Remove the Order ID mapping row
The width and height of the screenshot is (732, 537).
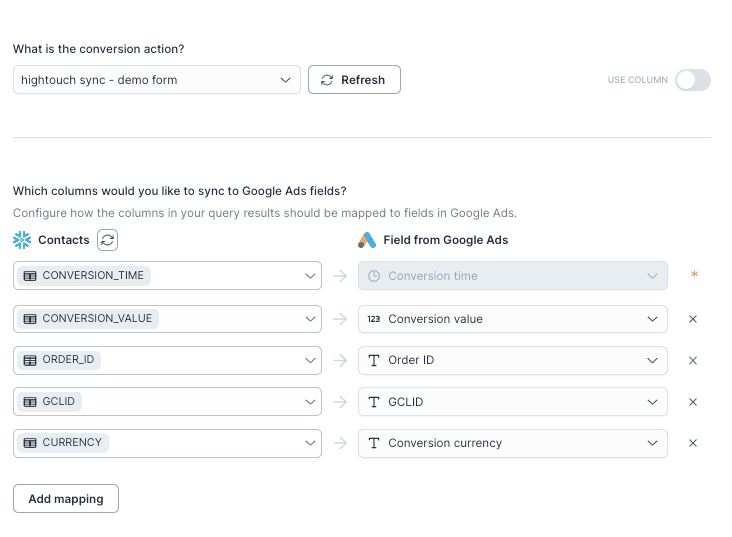click(x=693, y=360)
